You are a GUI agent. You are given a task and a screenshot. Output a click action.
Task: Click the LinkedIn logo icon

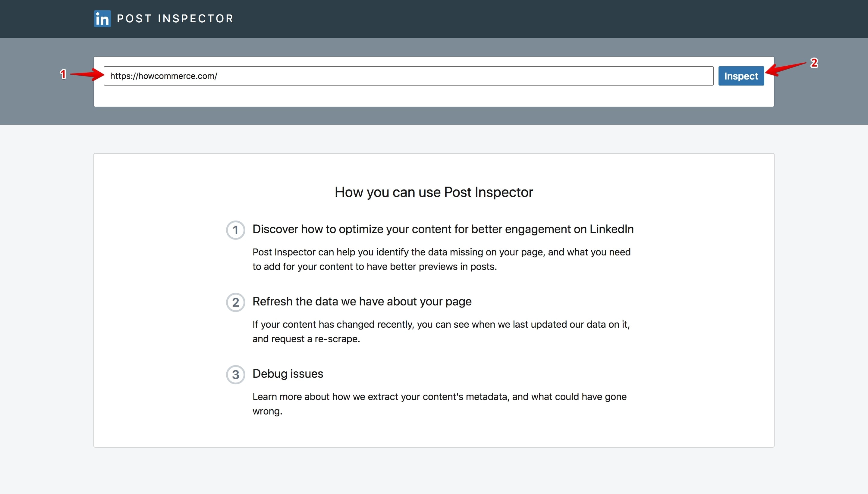(102, 19)
